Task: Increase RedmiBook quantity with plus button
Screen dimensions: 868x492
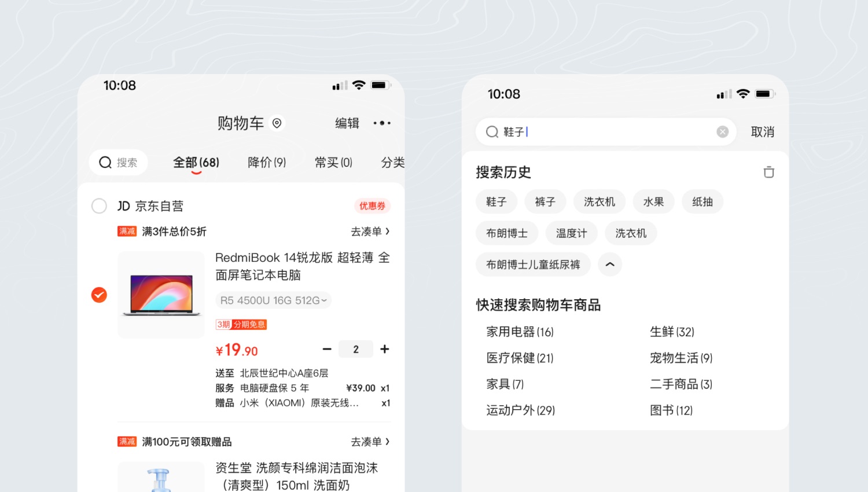Action: 384,348
